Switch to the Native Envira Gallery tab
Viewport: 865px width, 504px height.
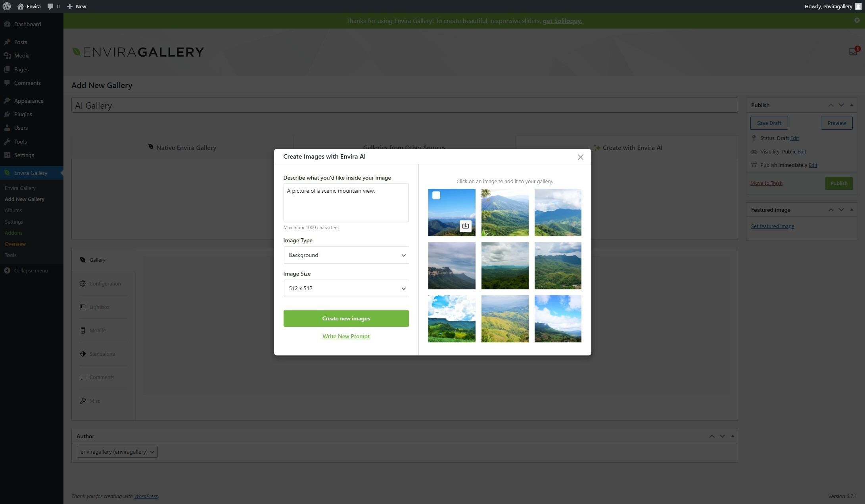[x=182, y=147]
